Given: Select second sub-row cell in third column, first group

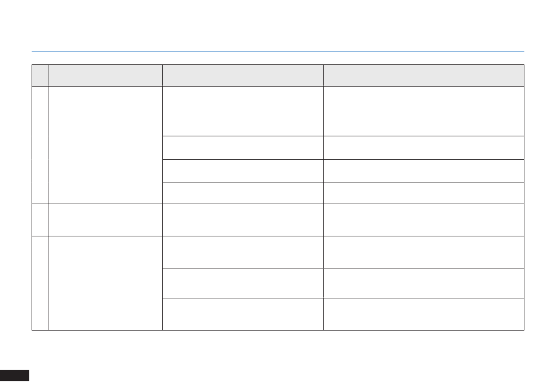Looking at the screenshot, I should coord(243,147).
